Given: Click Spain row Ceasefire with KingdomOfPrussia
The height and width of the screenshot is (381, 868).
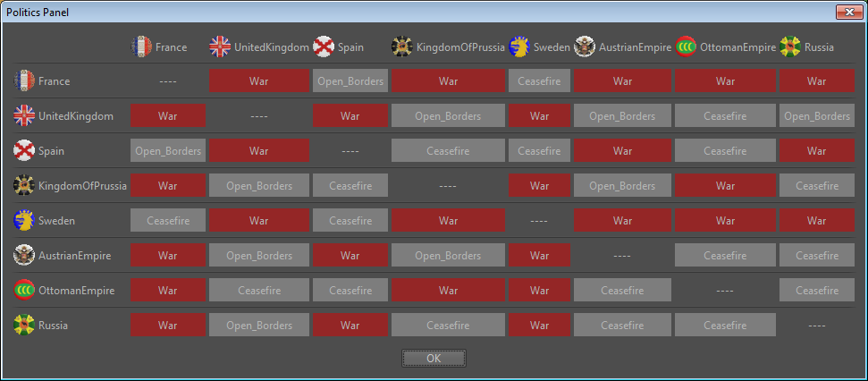Looking at the screenshot, I should click(x=448, y=151).
